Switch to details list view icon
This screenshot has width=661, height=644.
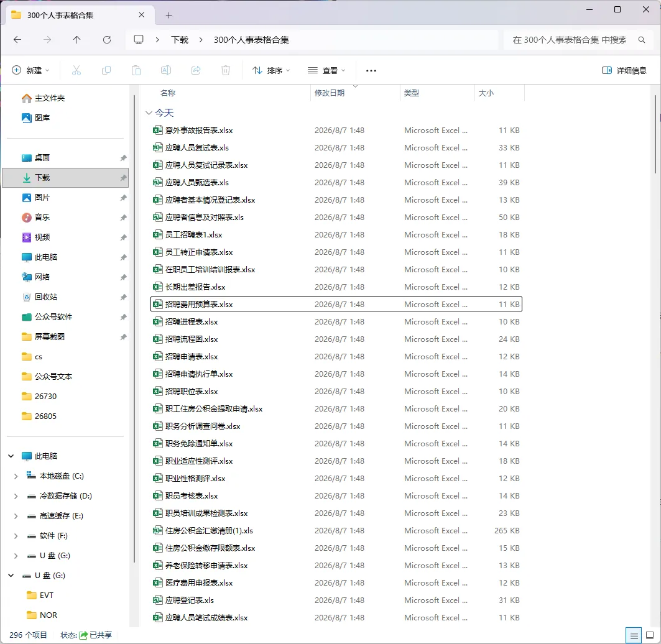coord(634,635)
